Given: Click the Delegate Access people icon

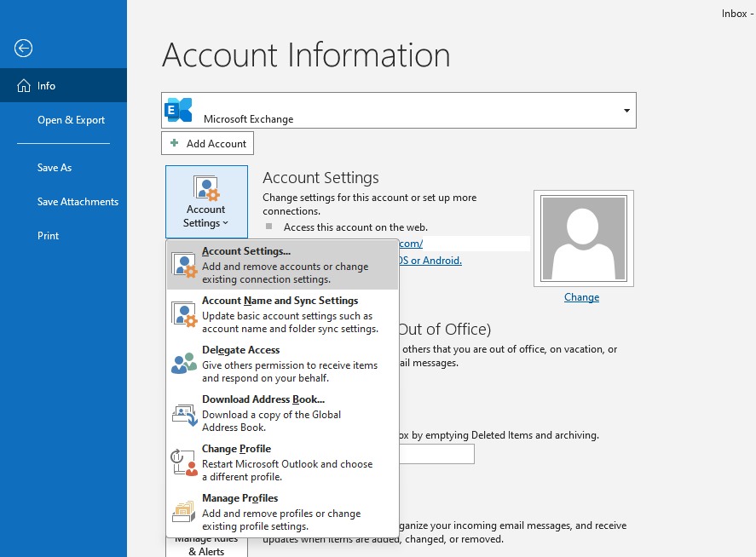Looking at the screenshot, I should (x=185, y=364).
